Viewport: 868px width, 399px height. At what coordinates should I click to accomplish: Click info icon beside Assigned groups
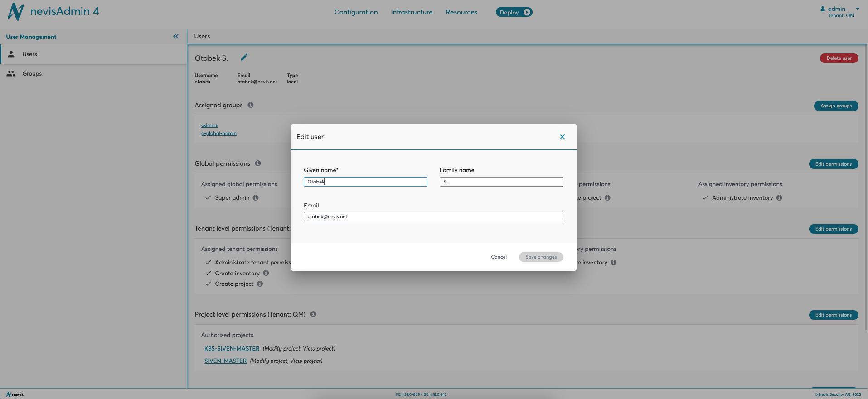[x=251, y=105]
